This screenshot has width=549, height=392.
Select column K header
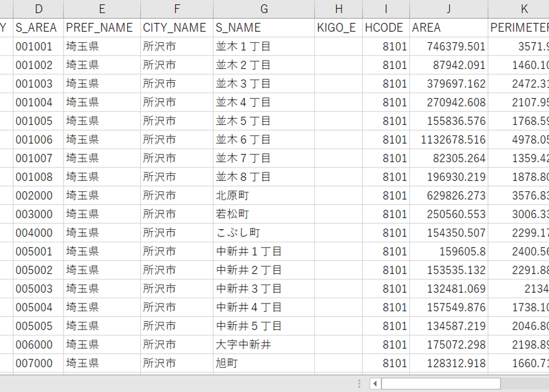pyautogui.click(x=519, y=9)
